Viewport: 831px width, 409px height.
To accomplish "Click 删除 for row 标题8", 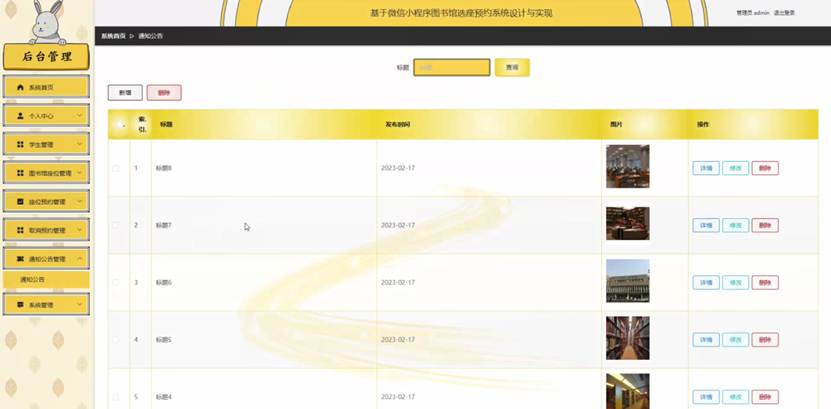I will [765, 168].
